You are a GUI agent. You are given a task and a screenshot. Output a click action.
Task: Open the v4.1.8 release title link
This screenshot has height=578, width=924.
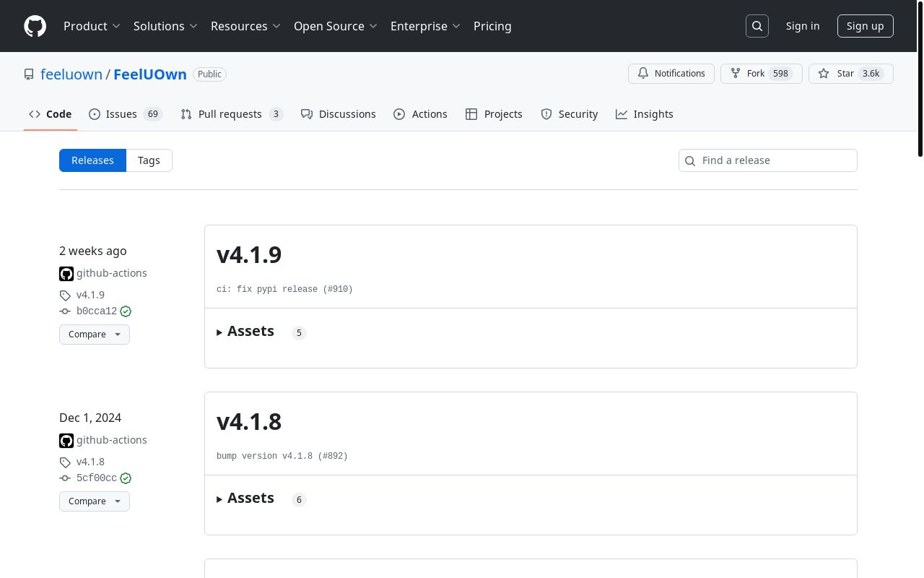pyautogui.click(x=249, y=422)
